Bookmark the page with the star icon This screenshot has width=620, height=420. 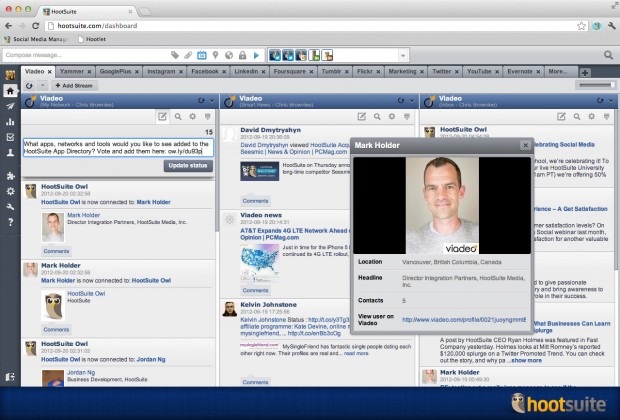581,26
